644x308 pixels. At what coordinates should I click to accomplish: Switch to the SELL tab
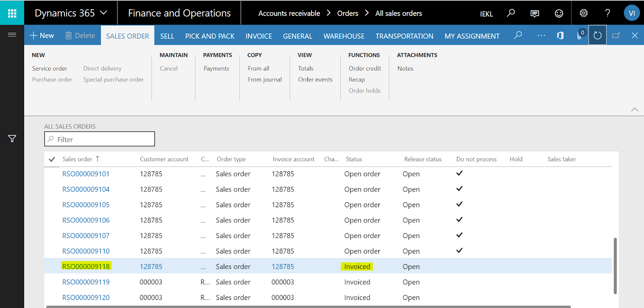click(167, 36)
